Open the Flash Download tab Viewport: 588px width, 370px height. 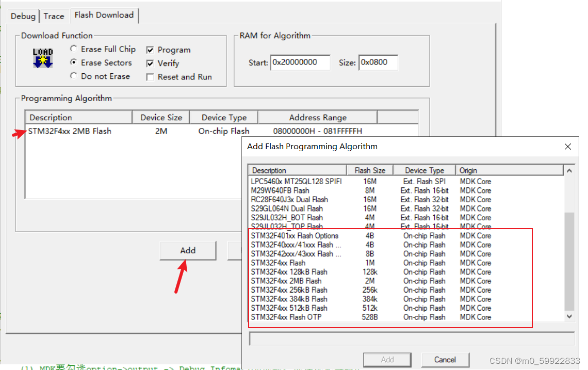pyautogui.click(x=104, y=15)
